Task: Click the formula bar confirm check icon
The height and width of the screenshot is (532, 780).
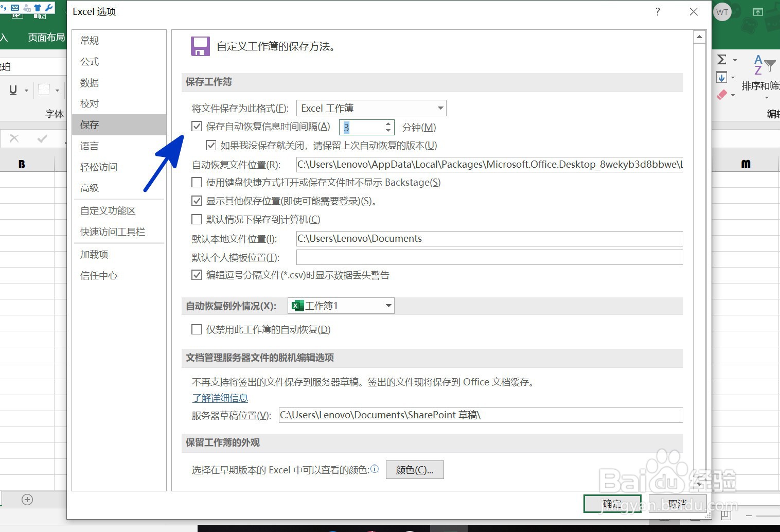Action: tap(42, 138)
